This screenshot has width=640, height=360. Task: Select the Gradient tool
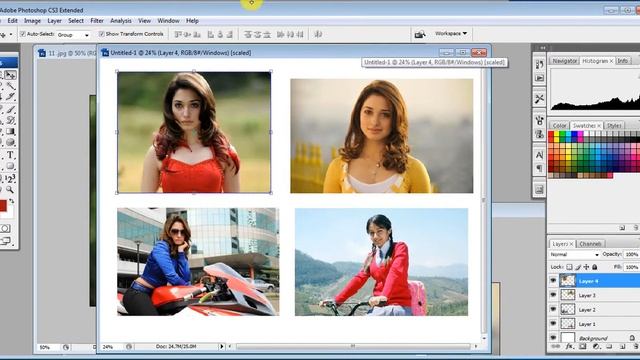(10, 131)
